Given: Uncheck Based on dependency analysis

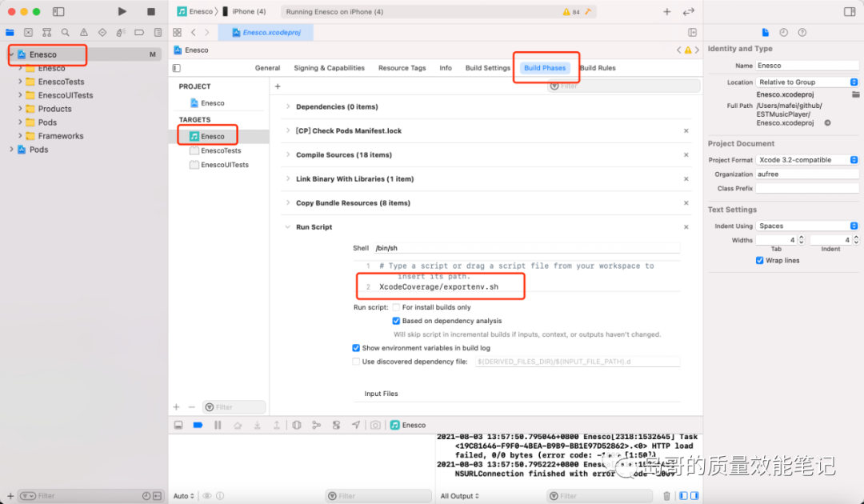Looking at the screenshot, I should pos(396,321).
